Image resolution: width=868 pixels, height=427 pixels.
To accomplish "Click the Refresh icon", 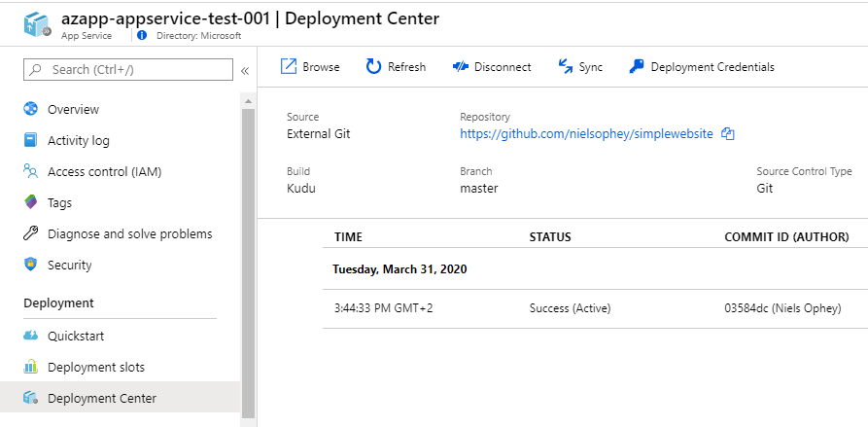I will click(x=373, y=66).
